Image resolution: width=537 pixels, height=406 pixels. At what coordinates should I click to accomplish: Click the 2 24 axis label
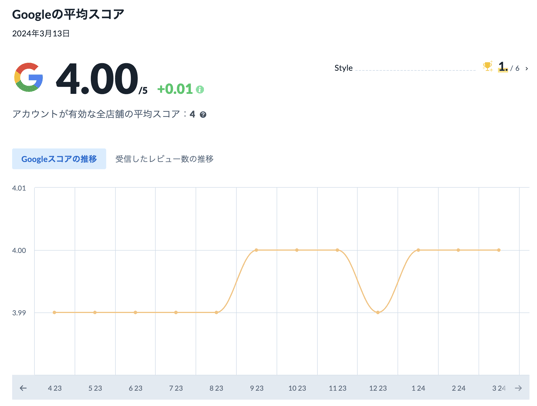coord(458,388)
